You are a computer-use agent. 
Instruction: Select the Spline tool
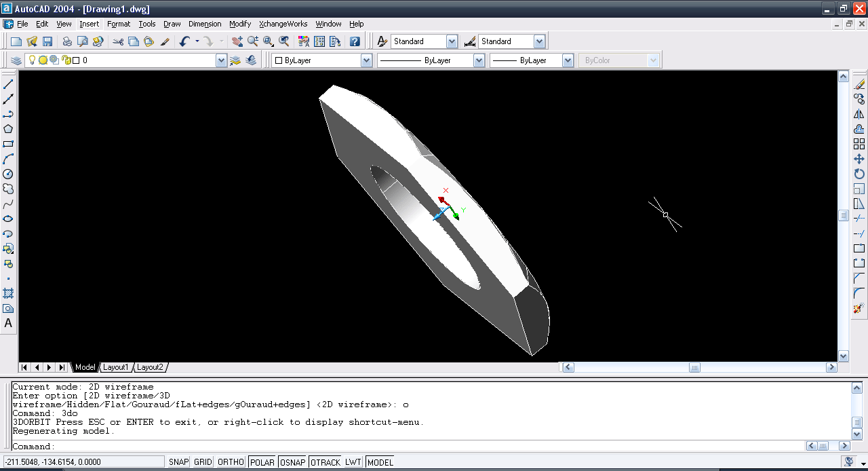8,204
